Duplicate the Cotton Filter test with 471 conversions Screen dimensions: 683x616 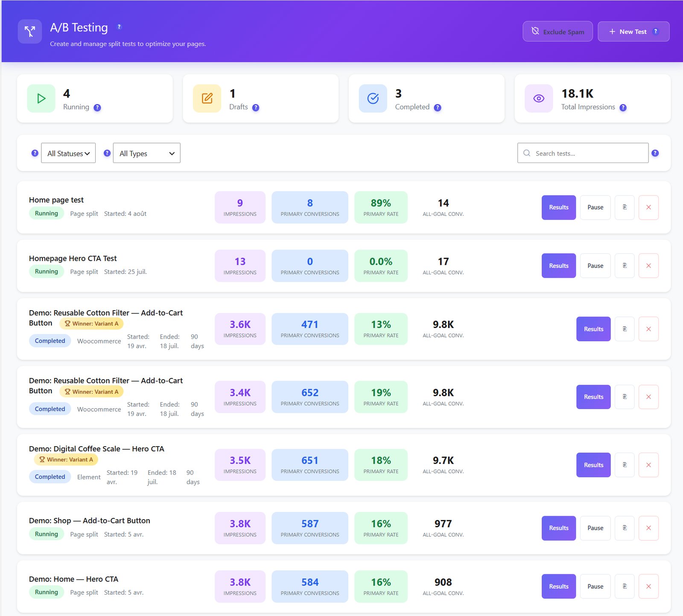pyautogui.click(x=625, y=329)
